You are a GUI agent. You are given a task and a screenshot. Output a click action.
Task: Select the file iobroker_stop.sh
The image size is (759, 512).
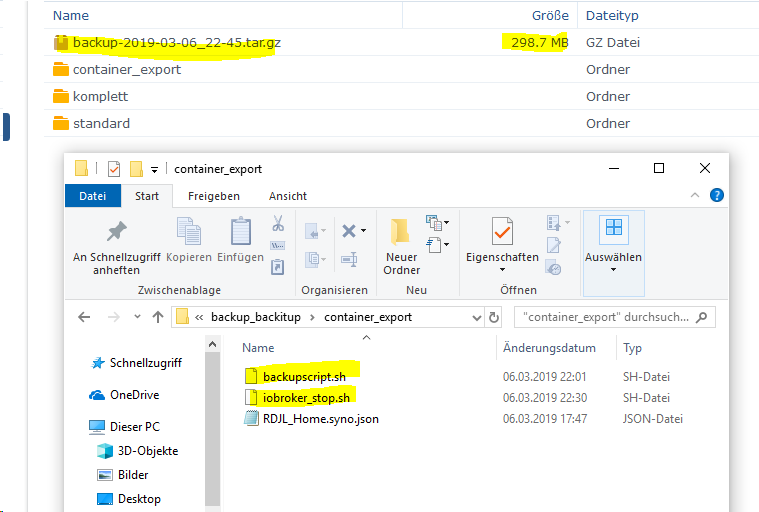point(306,398)
